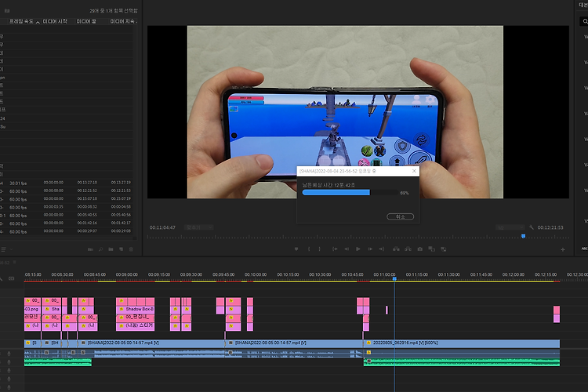
Task: Select the [SHANA]2022-08-05 00-14-57.mp4 clip starting near 00:09:45:00
Action: tap(294, 343)
